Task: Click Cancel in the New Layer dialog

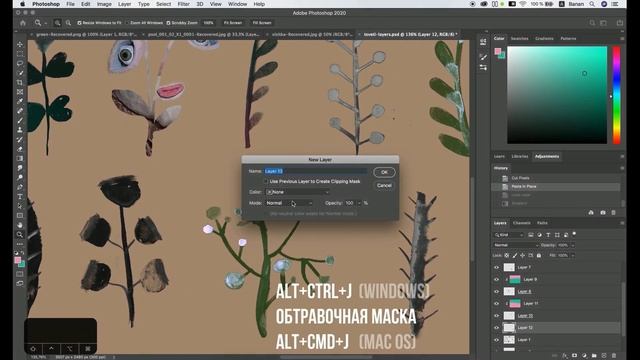Action: pyautogui.click(x=384, y=185)
